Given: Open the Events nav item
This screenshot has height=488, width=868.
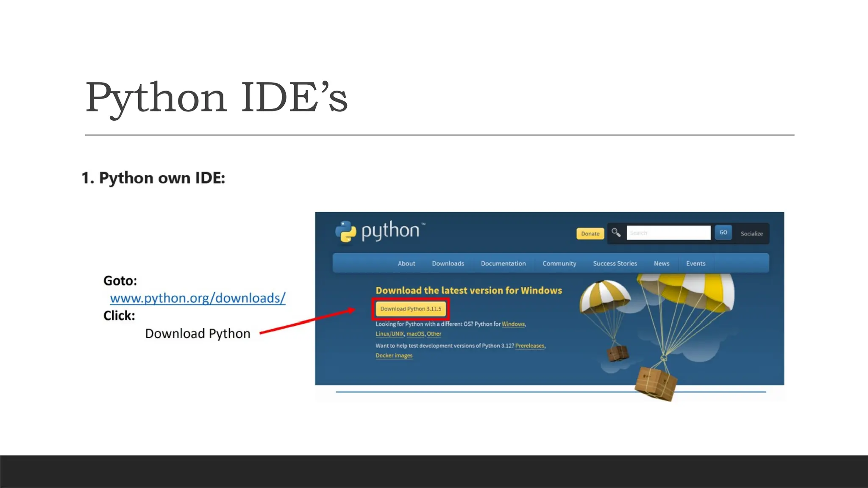Looking at the screenshot, I should point(696,263).
